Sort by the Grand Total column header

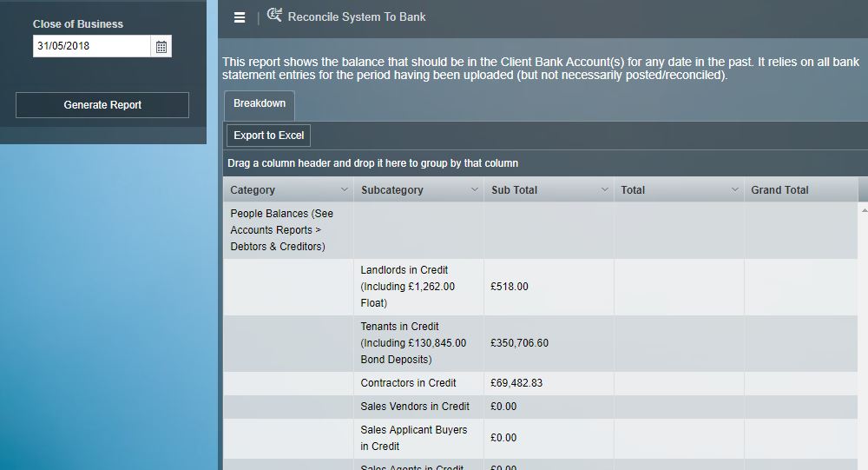[779, 190]
